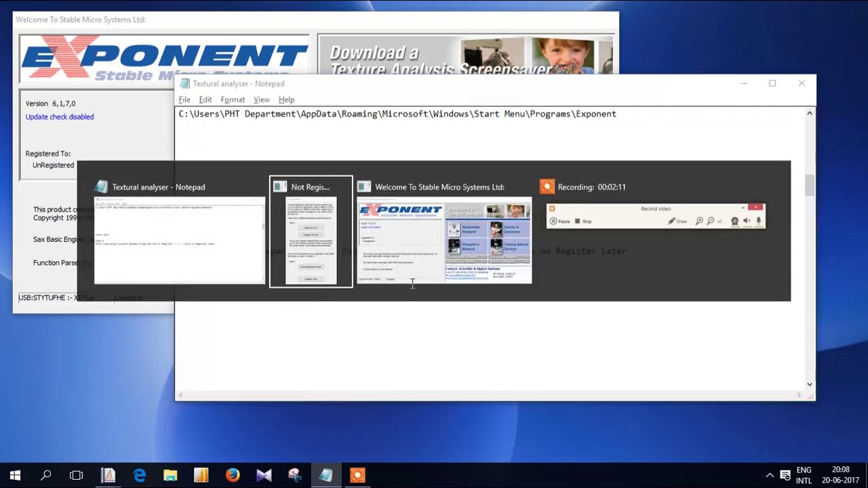Open Notepad Format menu
Viewport: 868px width, 488px height.
click(233, 100)
